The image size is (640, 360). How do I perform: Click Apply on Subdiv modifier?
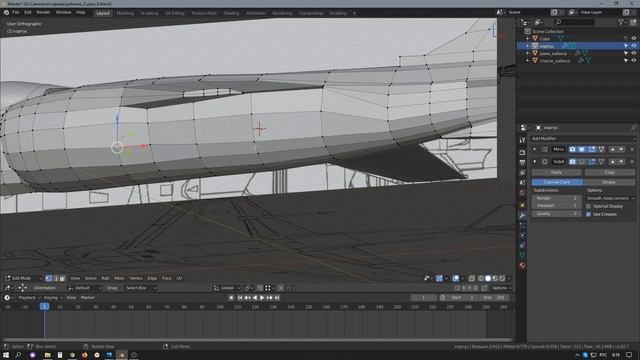(x=556, y=173)
